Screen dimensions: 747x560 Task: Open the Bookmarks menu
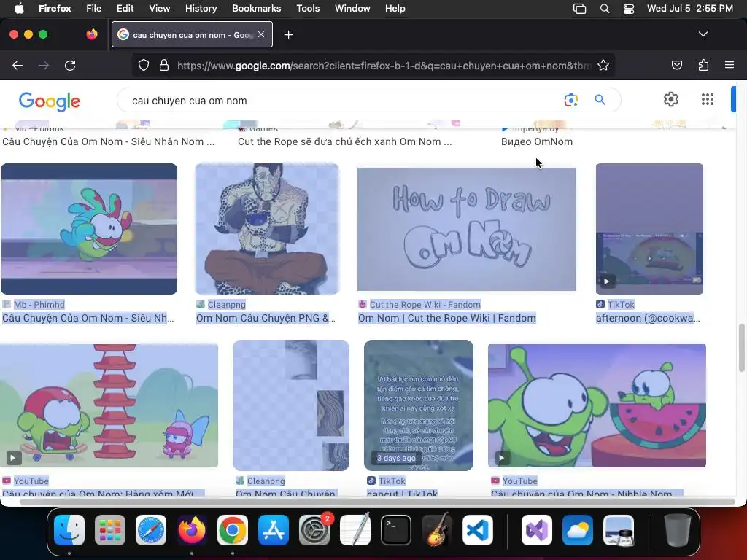coord(256,8)
